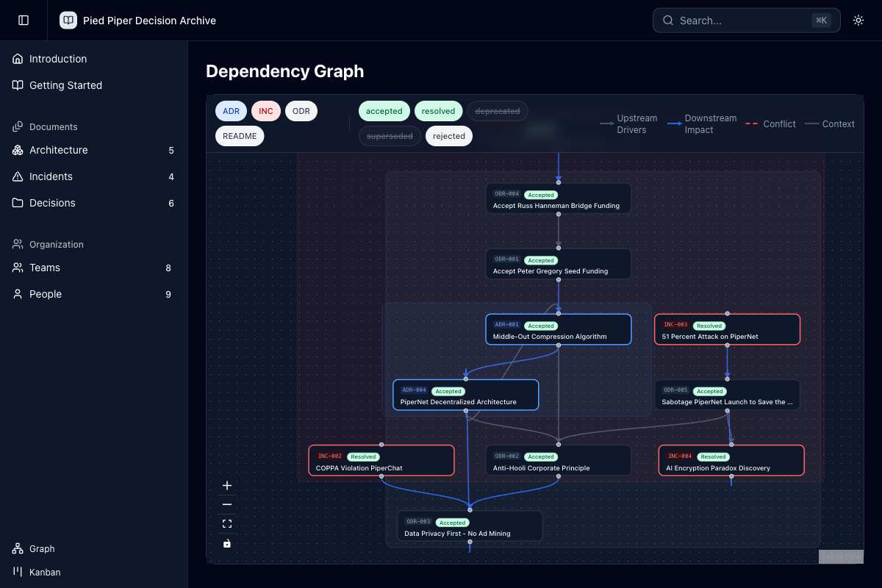Enable the superseded status filter
The width and height of the screenshot is (882, 588).
point(390,136)
